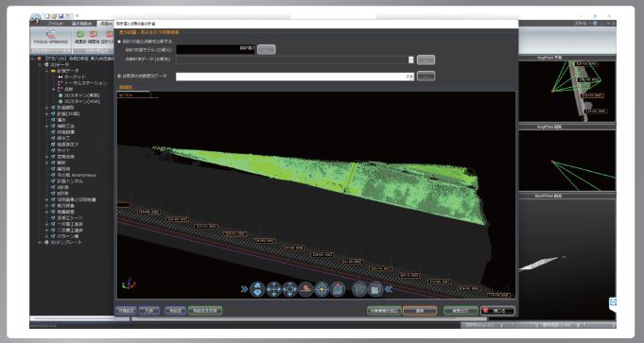Viewport: 644px width, 343px height.
Task: Expand the パターン層 node in the tree
Action: pos(47,236)
